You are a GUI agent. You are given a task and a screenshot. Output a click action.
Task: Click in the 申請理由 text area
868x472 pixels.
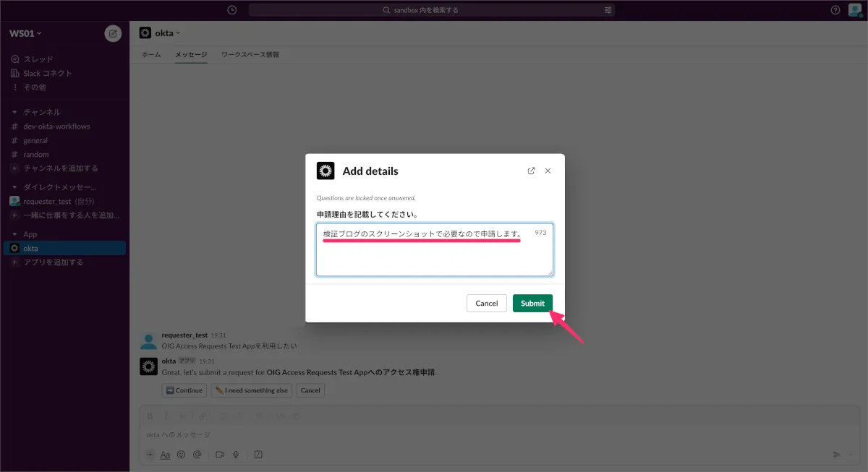click(435, 249)
